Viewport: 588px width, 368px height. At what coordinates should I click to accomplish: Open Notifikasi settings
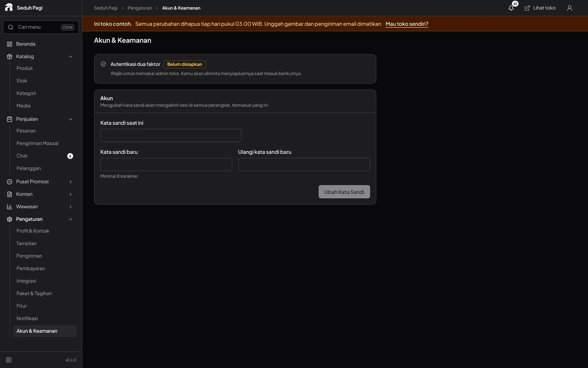coord(45,319)
